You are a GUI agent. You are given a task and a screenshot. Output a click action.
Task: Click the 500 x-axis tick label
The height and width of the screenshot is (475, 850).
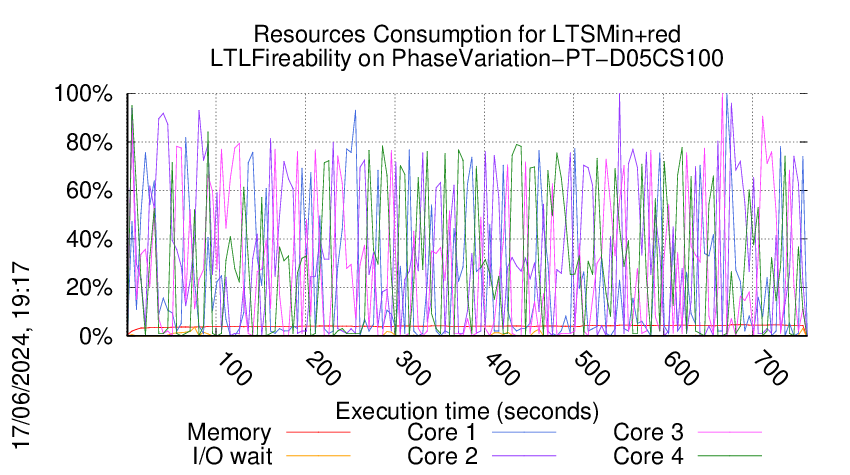click(x=592, y=370)
